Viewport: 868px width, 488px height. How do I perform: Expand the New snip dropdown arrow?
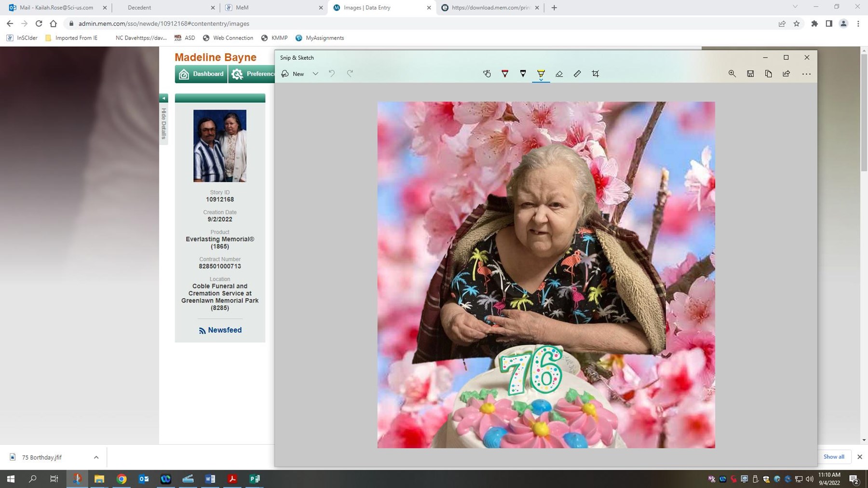click(315, 74)
